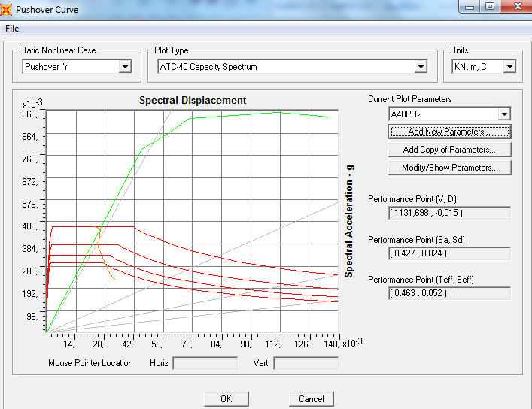532x409 pixels.
Task: Expand the A40PO2 parameters dropdown
Action: [504, 114]
